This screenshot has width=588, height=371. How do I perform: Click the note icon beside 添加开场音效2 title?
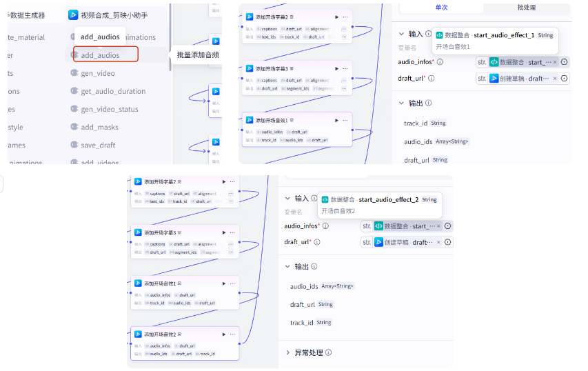click(x=180, y=334)
